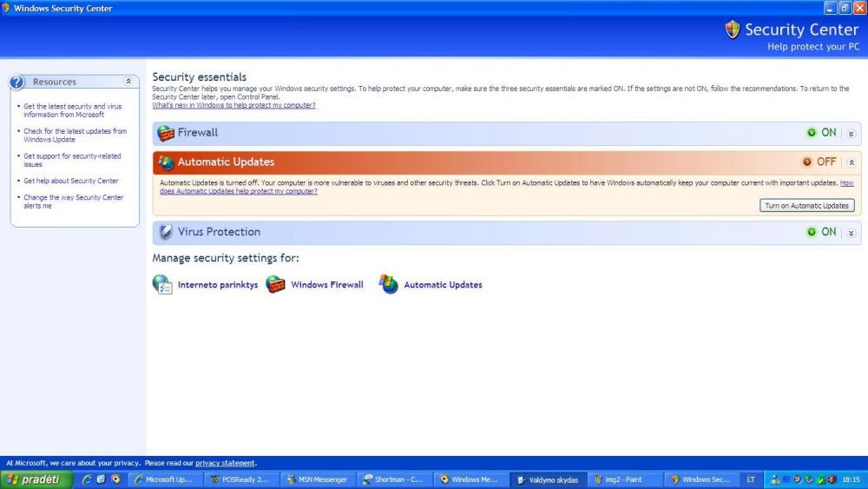Switch to MSN Messenger in the taskbar
This screenshot has height=489, width=868.
coord(317,479)
